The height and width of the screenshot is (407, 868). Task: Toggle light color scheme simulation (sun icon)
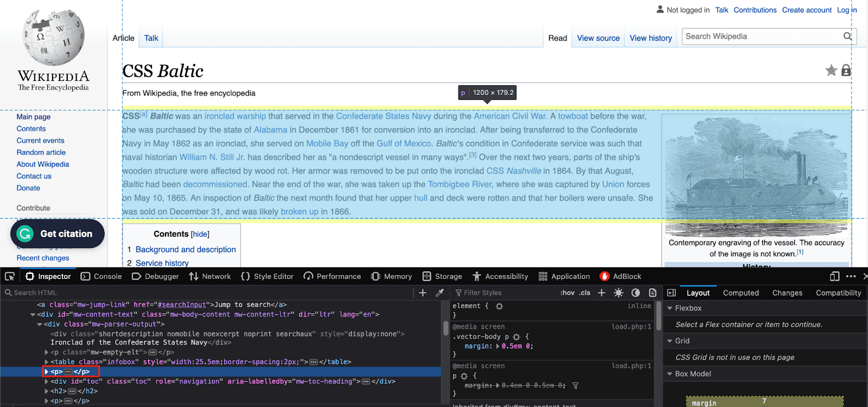tap(618, 292)
